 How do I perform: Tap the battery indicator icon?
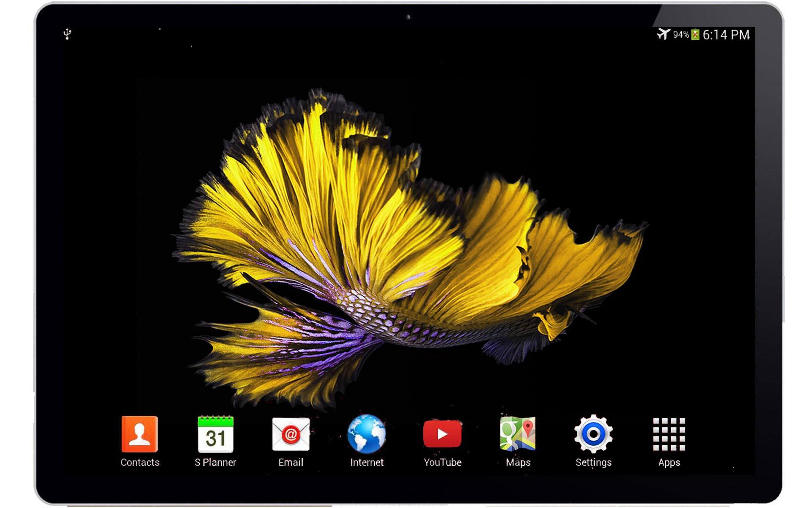[x=695, y=35]
